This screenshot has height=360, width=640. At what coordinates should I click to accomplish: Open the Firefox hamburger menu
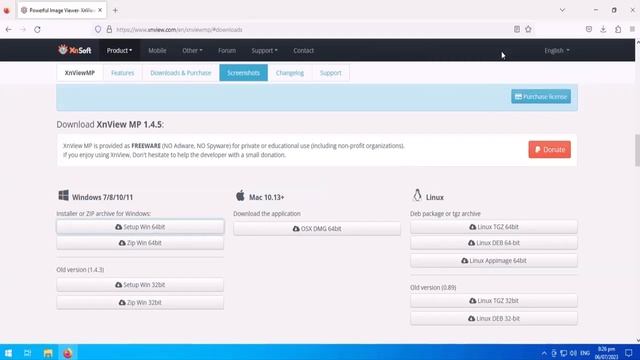tap(632, 29)
